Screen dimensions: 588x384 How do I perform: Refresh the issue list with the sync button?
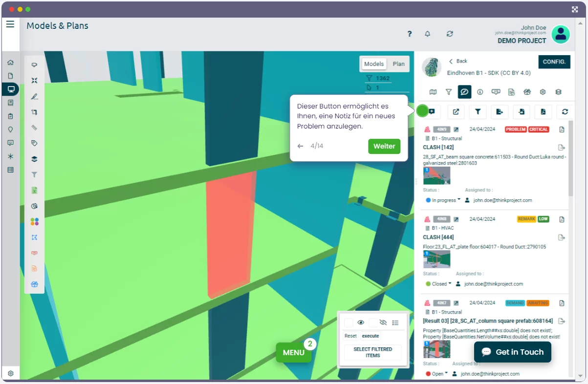pos(565,112)
